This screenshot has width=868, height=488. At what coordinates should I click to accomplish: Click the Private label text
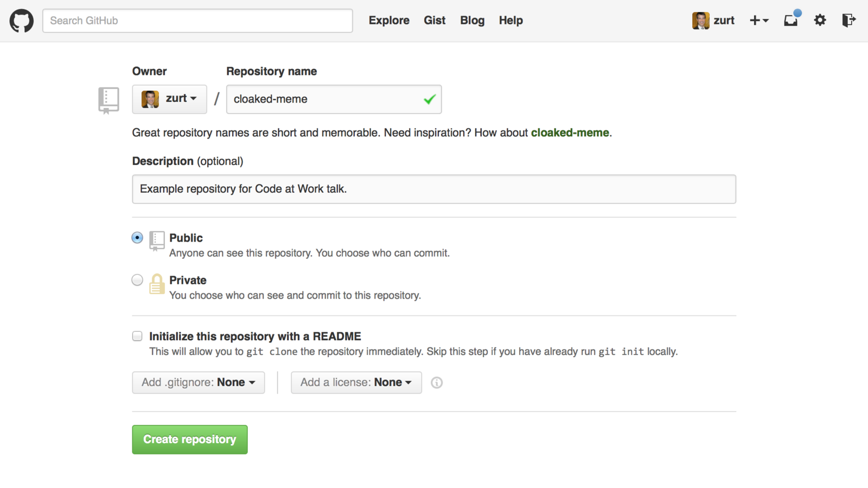[x=188, y=280]
